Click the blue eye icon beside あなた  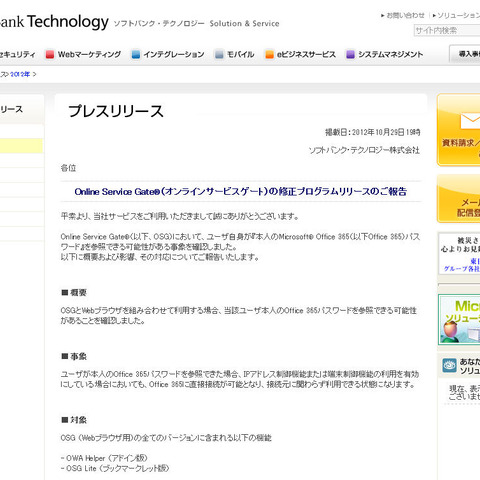pos(449,366)
